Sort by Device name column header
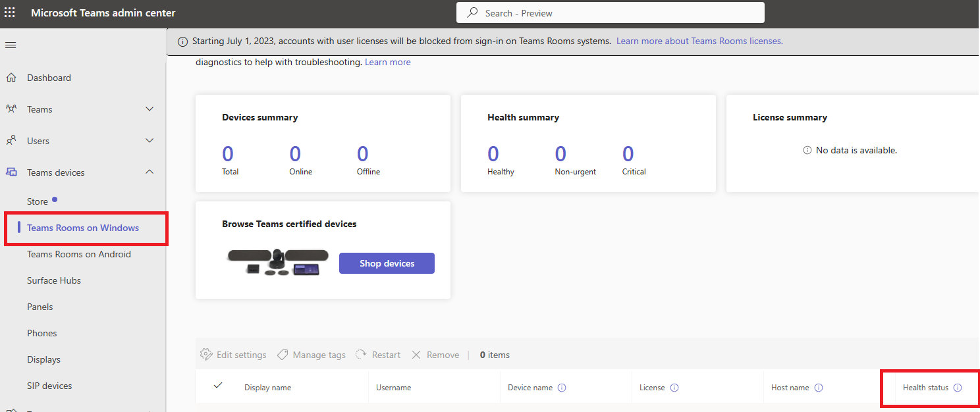 tap(530, 388)
